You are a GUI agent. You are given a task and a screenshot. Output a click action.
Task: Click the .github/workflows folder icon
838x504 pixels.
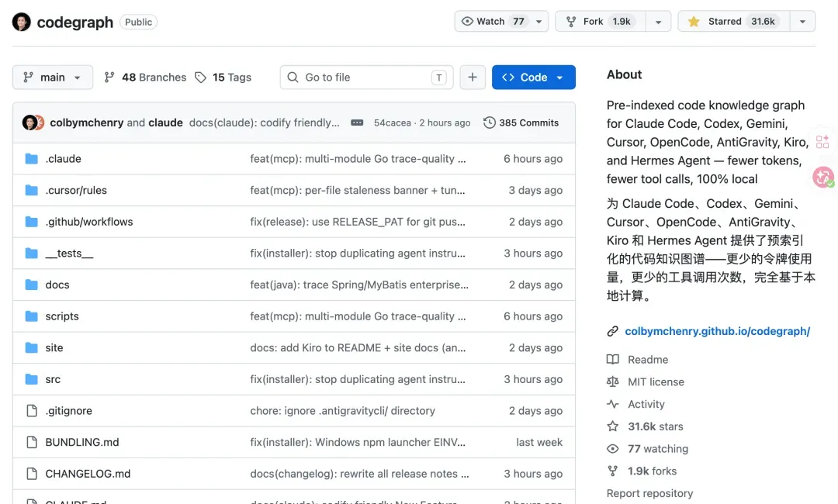point(32,222)
